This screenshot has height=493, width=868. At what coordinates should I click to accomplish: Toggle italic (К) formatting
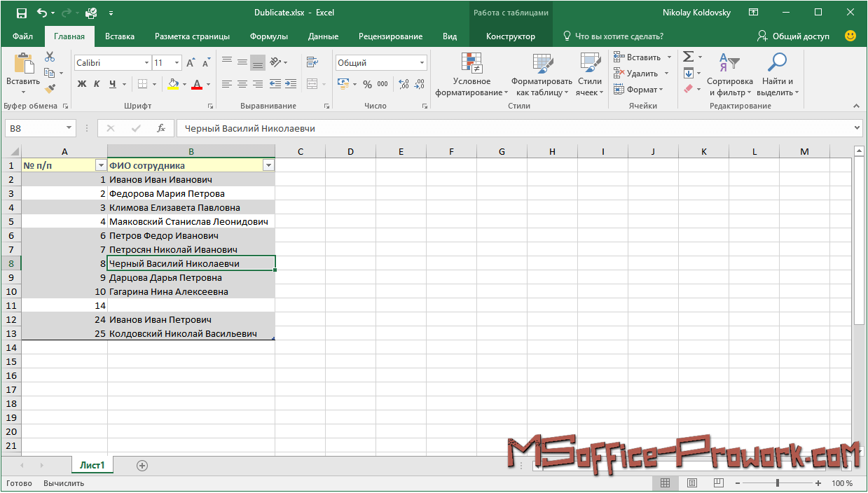pos(97,84)
